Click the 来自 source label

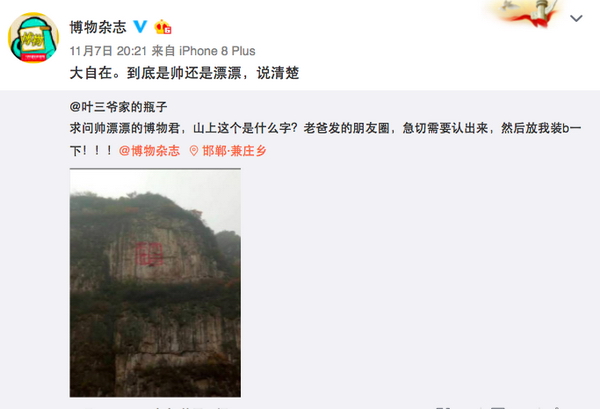(163, 51)
